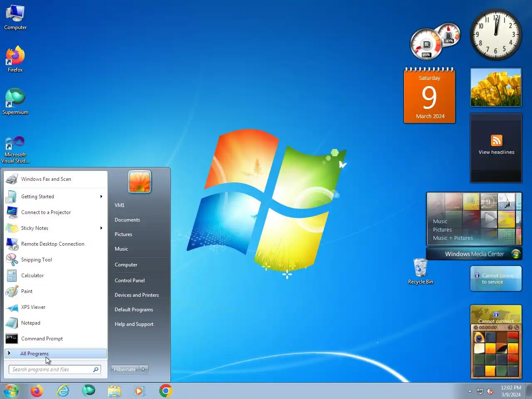Click View headlines in Feed gadget
The width and height of the screenshot is (532, 399).
tap(496, 152)
